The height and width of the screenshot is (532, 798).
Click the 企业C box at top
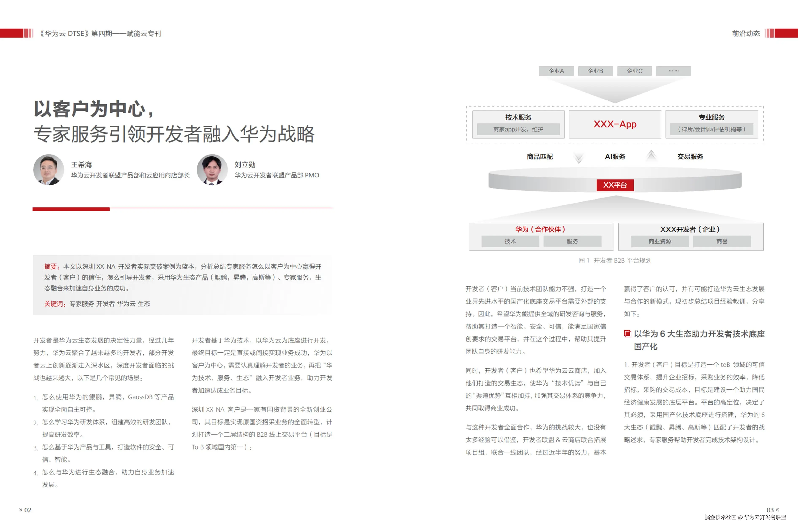click(635, 71)
